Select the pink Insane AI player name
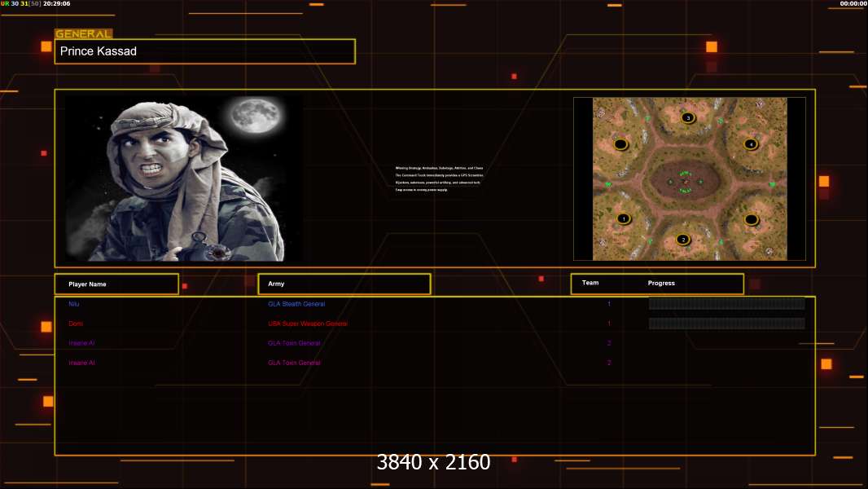Screen dimensions: 868x489 (x=81, y=363)
